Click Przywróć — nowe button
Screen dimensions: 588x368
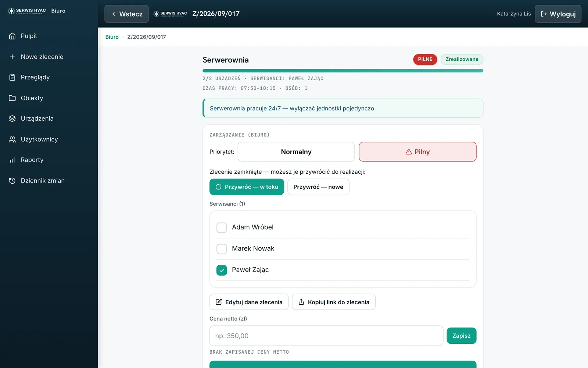pos(318,187)
